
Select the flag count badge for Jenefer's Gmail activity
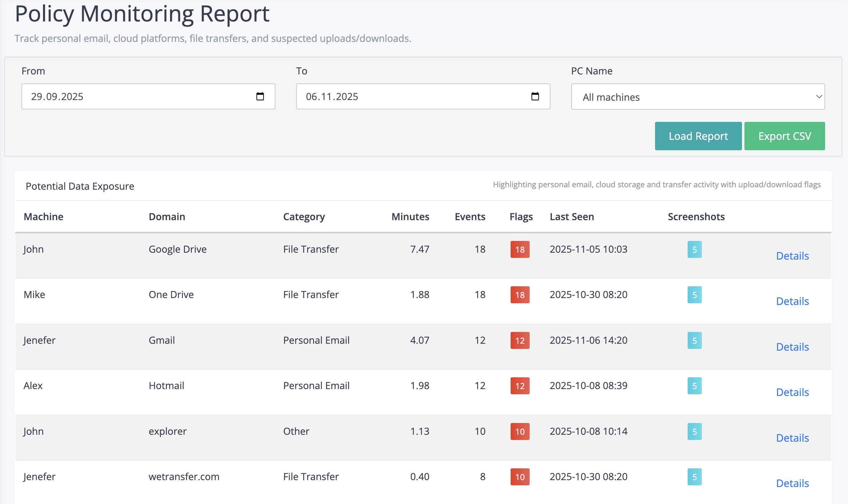tap(520, 340)
